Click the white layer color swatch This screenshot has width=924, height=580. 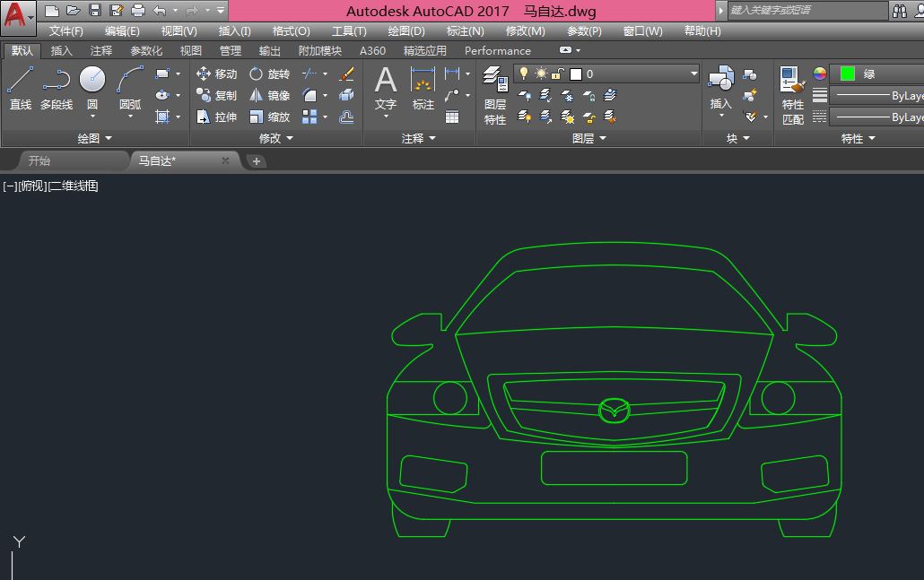pyautogui.click(x=576, y=74)
